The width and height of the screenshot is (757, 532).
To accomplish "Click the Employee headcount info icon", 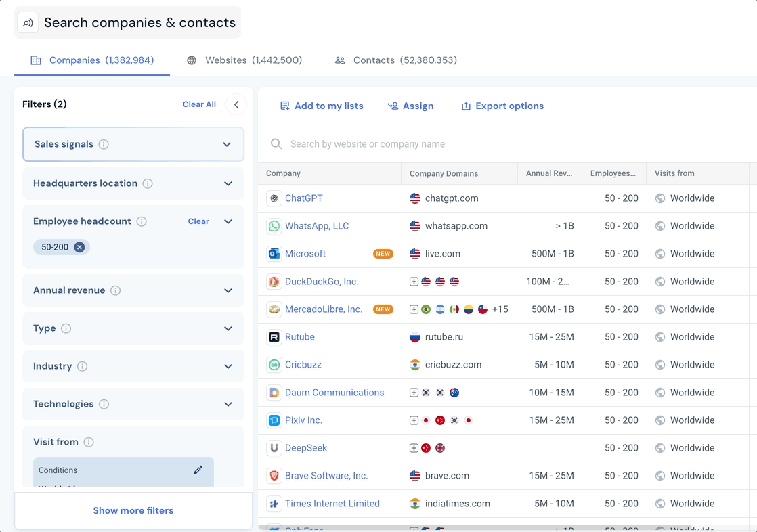I will point(142,221).
